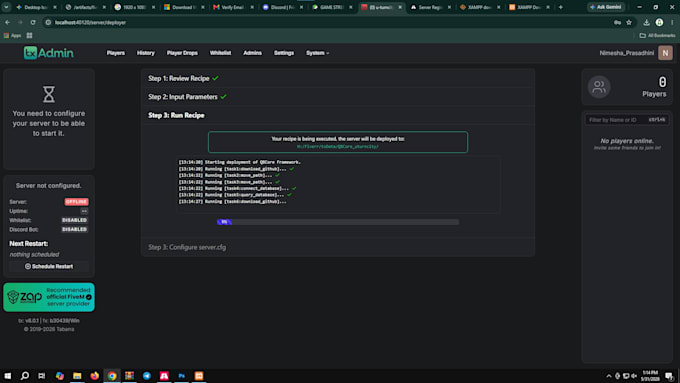Click the Schedule Restart button
The image size is (680, 383).
point(49,266)
